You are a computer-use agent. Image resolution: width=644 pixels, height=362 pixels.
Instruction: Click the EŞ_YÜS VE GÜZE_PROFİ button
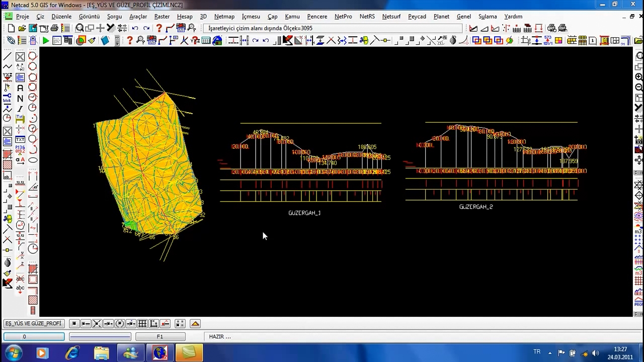click(33, 324)
